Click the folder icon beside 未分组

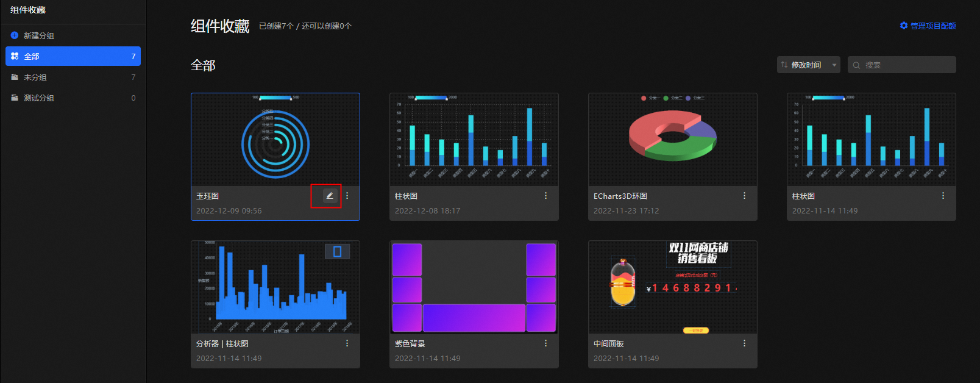tap(15, 77)
